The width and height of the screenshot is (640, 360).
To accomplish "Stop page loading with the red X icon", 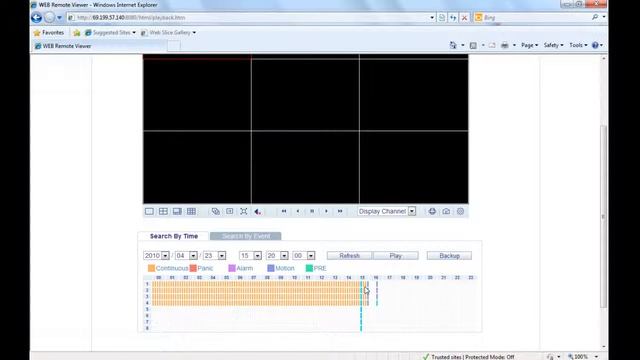I will click(464, 18).
